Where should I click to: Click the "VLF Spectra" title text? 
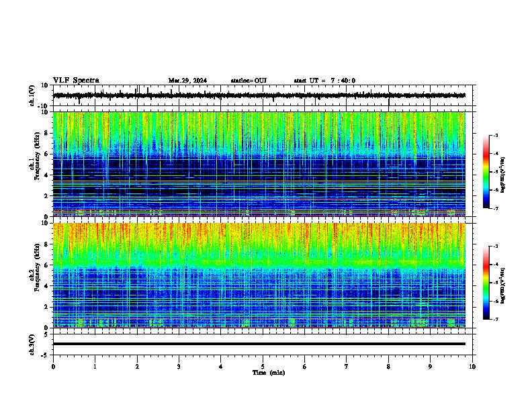76,81
